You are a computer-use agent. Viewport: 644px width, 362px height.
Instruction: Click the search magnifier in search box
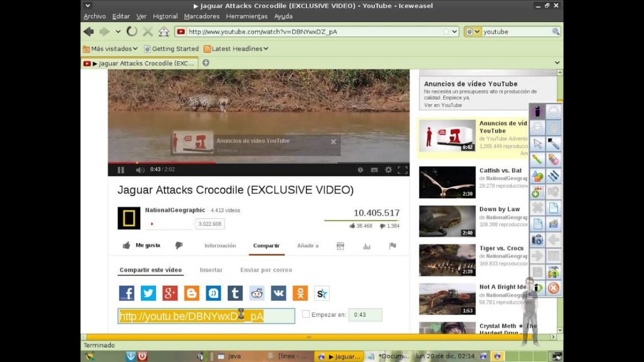tap(555, 32)
